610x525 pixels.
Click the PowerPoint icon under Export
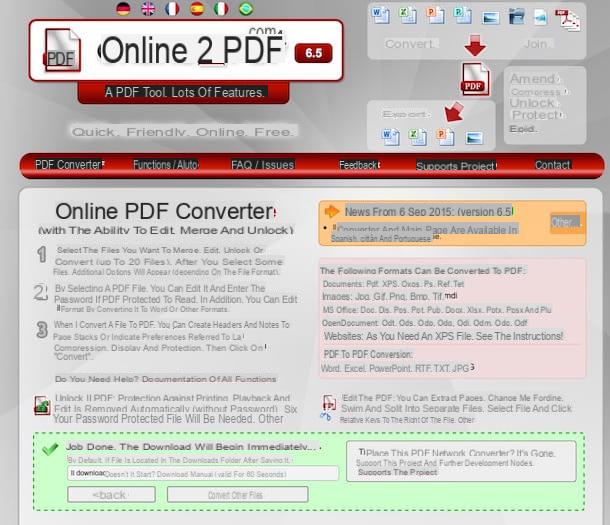pos(445,137)
